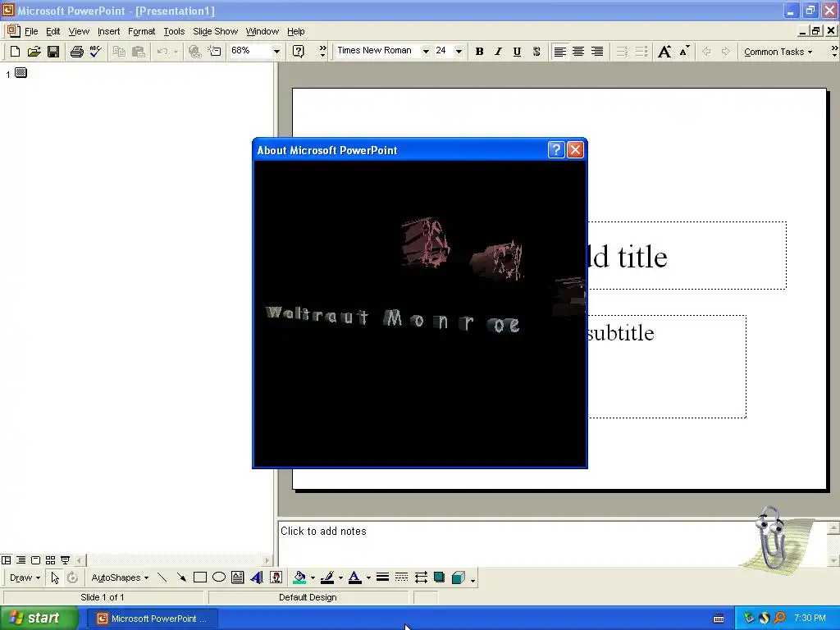This screenshot has width=840, height=630.
Task: Open the Slide Show menu
Action: (x=216, y=32)
